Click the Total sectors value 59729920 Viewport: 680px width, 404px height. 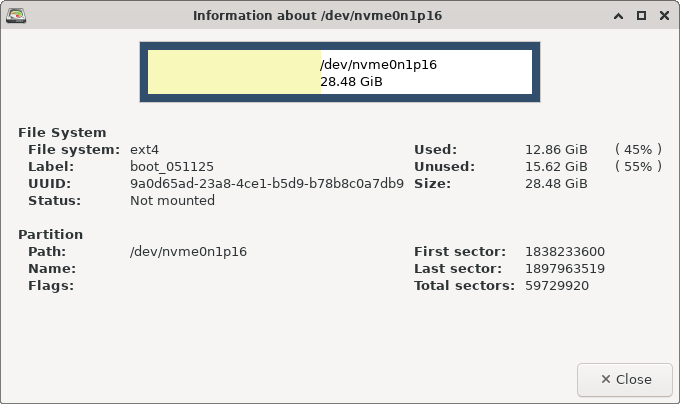point(556,286)
